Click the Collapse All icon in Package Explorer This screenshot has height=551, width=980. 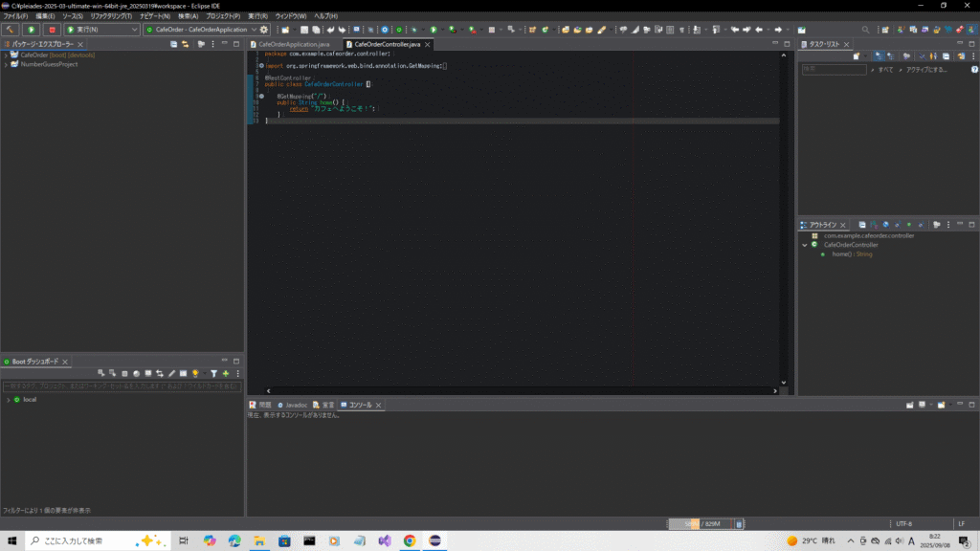coord(173,44)
